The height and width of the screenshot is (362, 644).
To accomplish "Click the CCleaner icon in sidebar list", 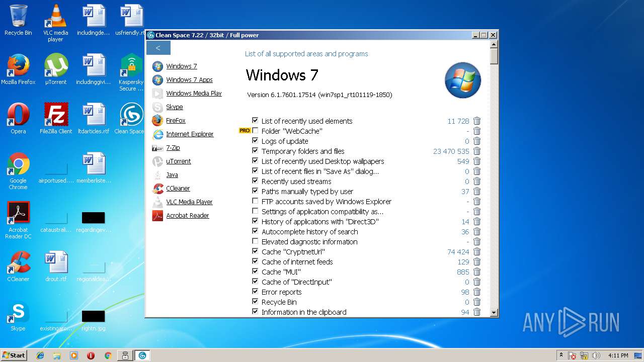I will 157,189.
